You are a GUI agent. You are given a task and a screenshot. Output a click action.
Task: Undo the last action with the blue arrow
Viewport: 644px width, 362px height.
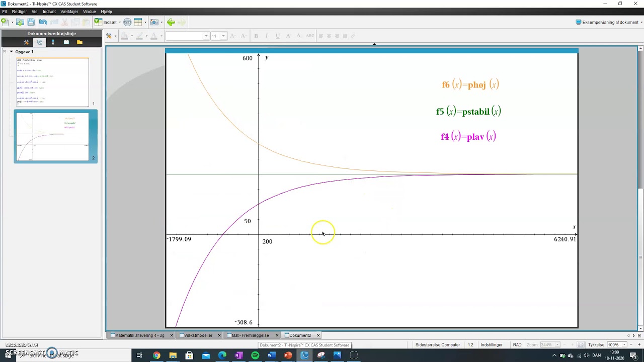click(43, 22)
